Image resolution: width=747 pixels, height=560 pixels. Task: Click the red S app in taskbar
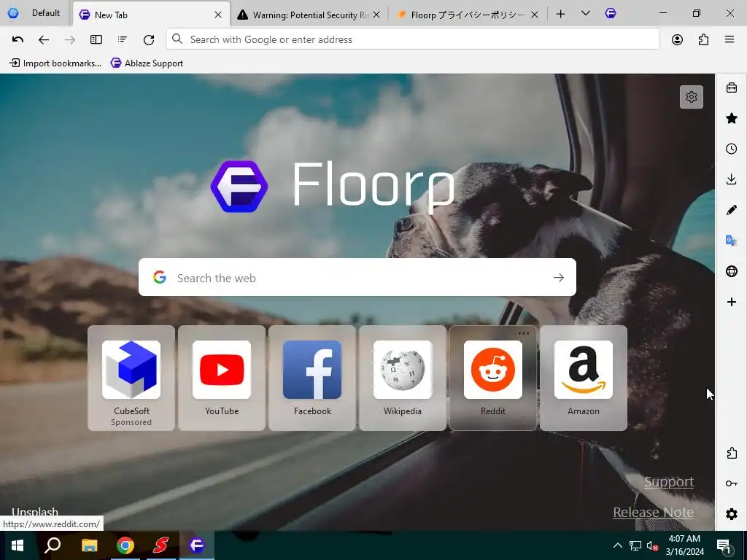tap(160, 545)
